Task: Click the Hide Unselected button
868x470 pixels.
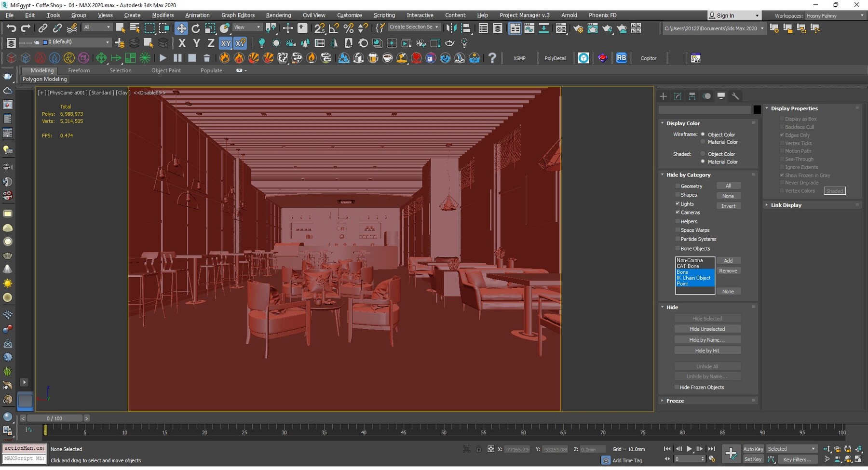Action: click(707, 329)
